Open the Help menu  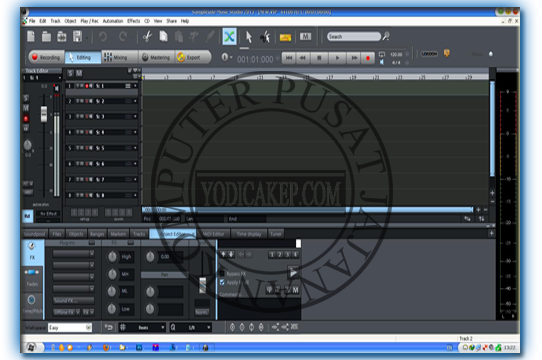185,21
